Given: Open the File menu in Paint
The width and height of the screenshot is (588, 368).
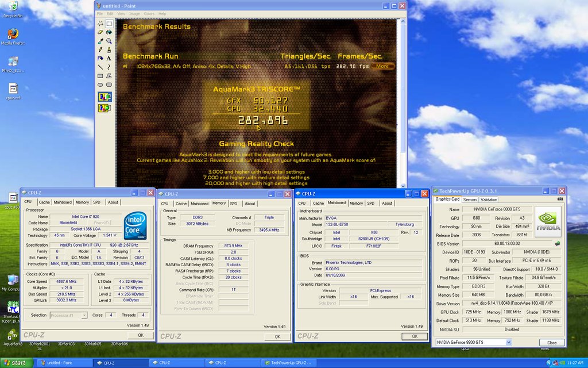Looking at the screenshot, I should click(x=100, y=14).
